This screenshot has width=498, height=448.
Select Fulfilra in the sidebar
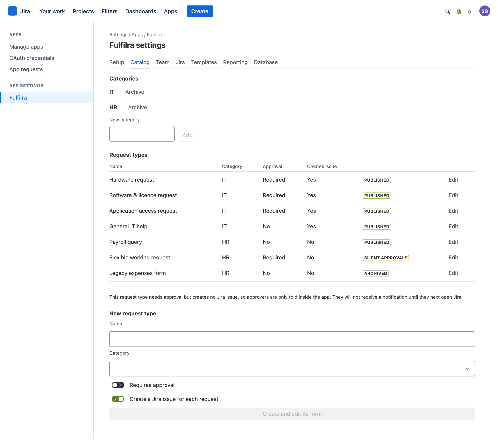point(47,97)
